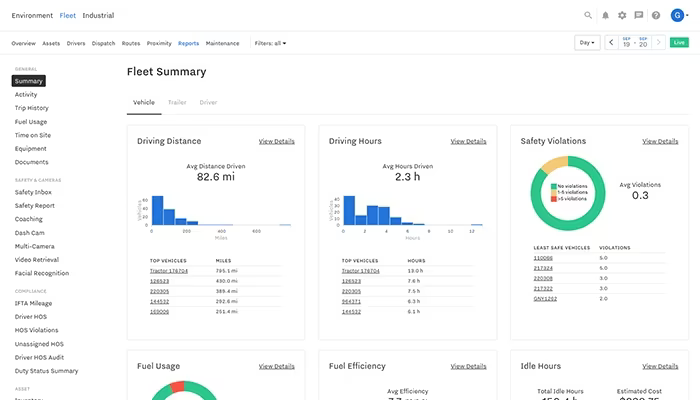The height and width of the screenshot is (400, 700).
Task: Open Multi-Camera in sidebar
Action: point(34,246)
